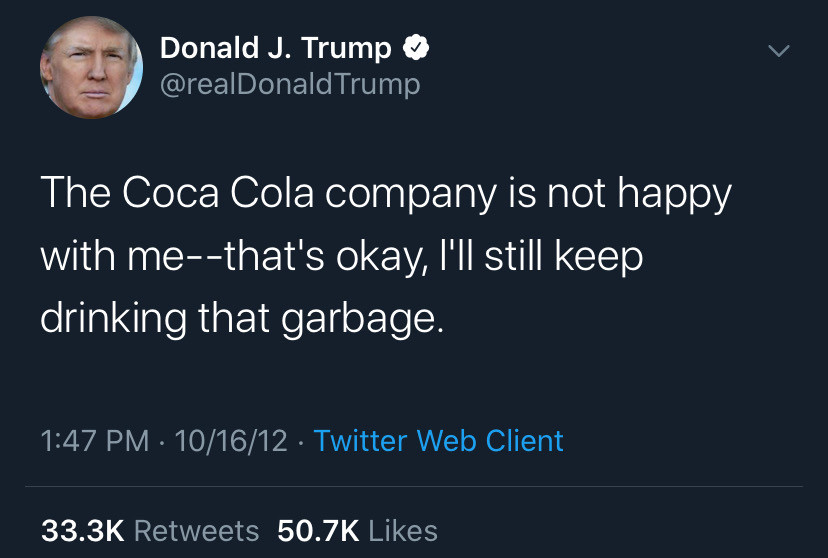Click the word "garbage" in tweet text
Screen dimensions: 828x558
pyautogui.click(x=356, y=319)
